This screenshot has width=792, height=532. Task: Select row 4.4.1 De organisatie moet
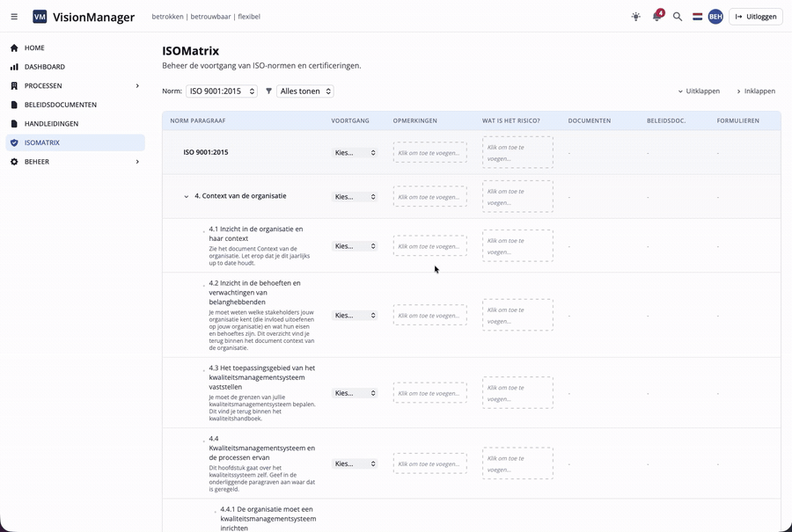268,519
